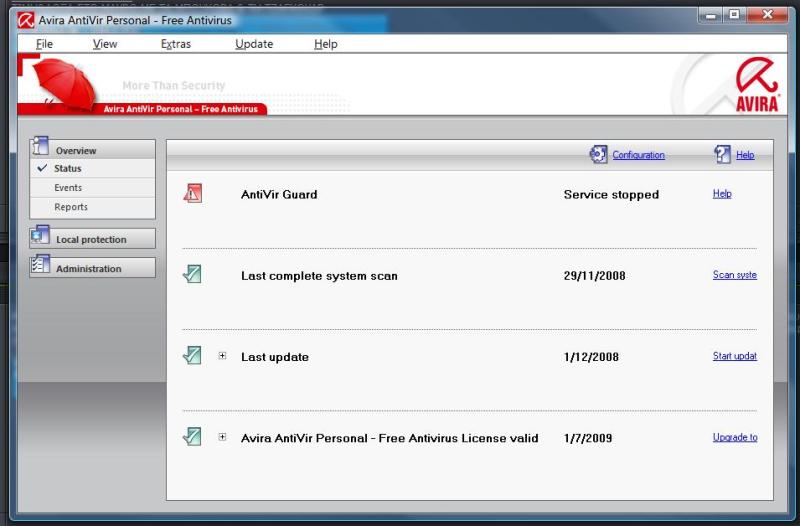800x526 pixels.
Task: Click the 'Last complete system scan' label
Action: click(x=319, y=276)
